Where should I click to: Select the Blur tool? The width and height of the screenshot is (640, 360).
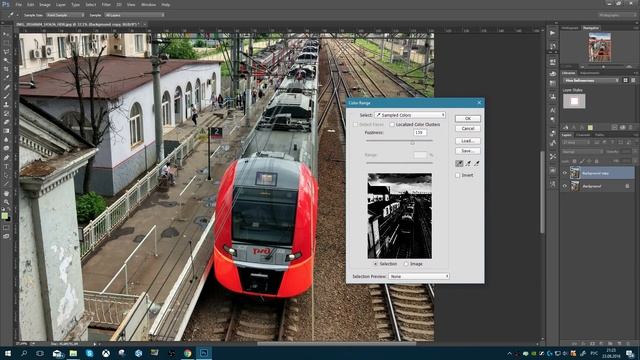(x=6, y=140)
